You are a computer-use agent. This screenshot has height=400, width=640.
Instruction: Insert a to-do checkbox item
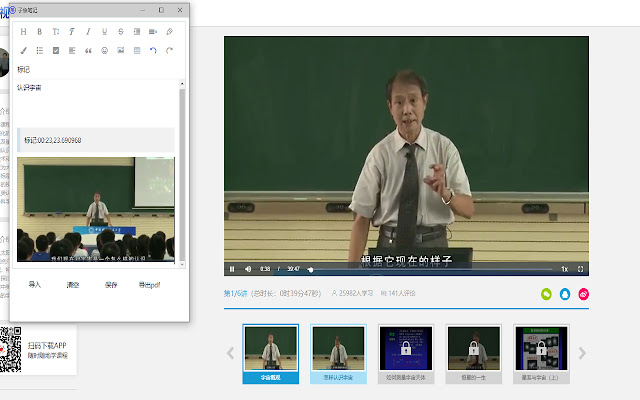56,50
